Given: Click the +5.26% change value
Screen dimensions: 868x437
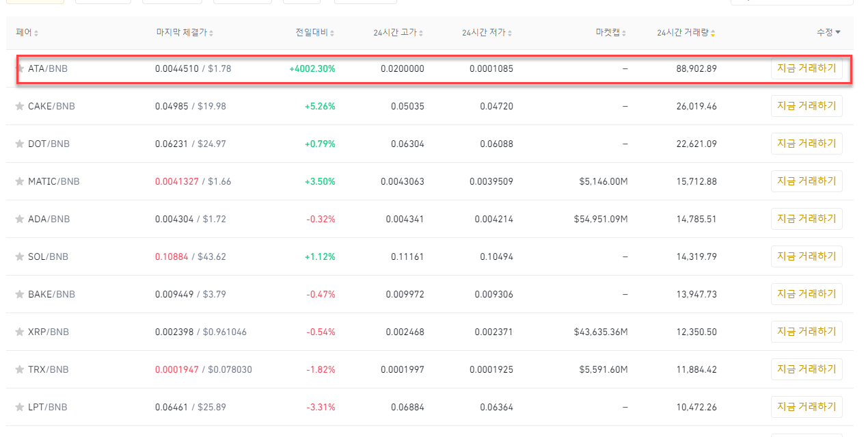Looking at the screenshot, I should 320,106.
